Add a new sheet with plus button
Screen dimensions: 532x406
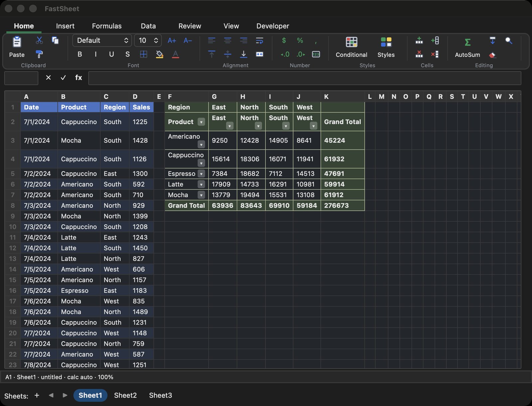pos(37,395)
